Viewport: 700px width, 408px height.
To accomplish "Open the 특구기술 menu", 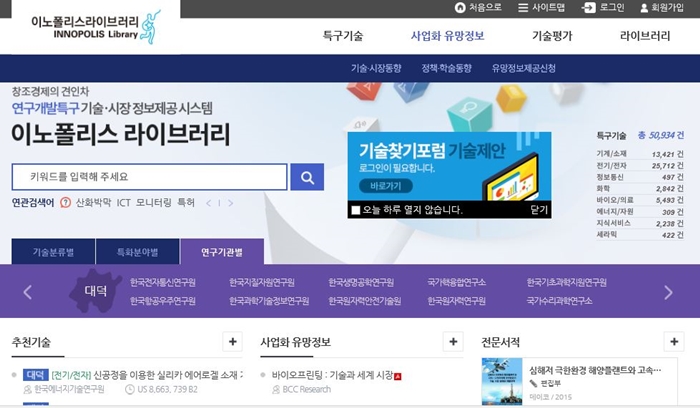I will [x=343, y=36].
